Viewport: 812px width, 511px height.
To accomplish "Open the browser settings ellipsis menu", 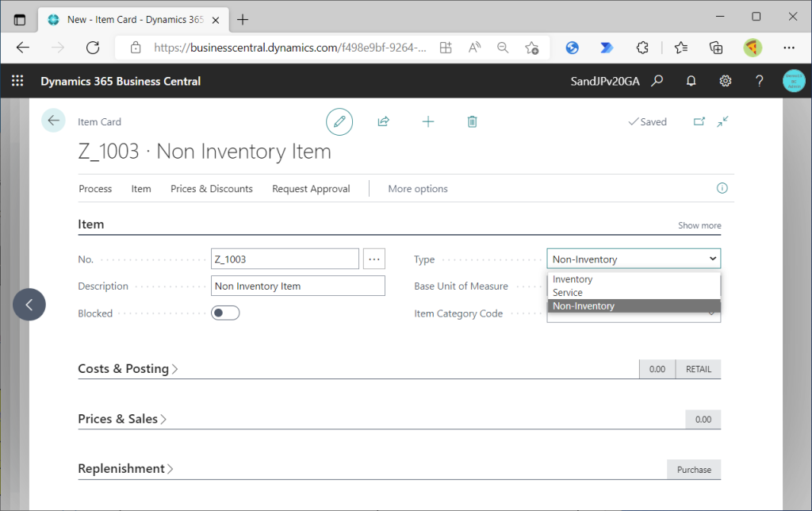I will 789,48.
